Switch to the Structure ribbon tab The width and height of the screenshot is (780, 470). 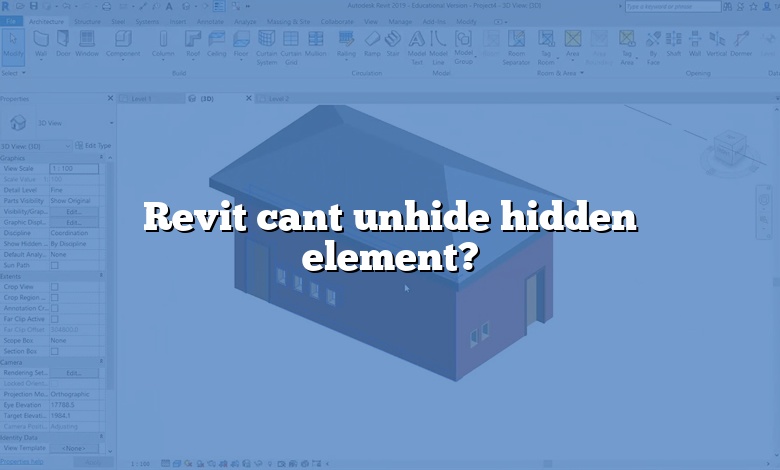point(87,22)
